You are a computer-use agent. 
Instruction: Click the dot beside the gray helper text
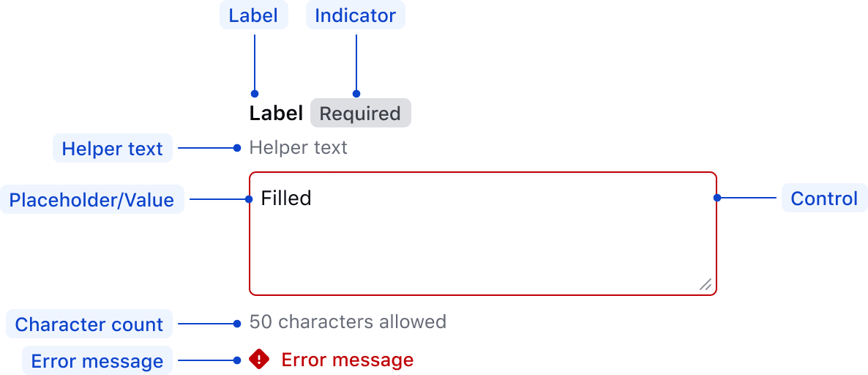pyautogui.click(x=237, y=148)
